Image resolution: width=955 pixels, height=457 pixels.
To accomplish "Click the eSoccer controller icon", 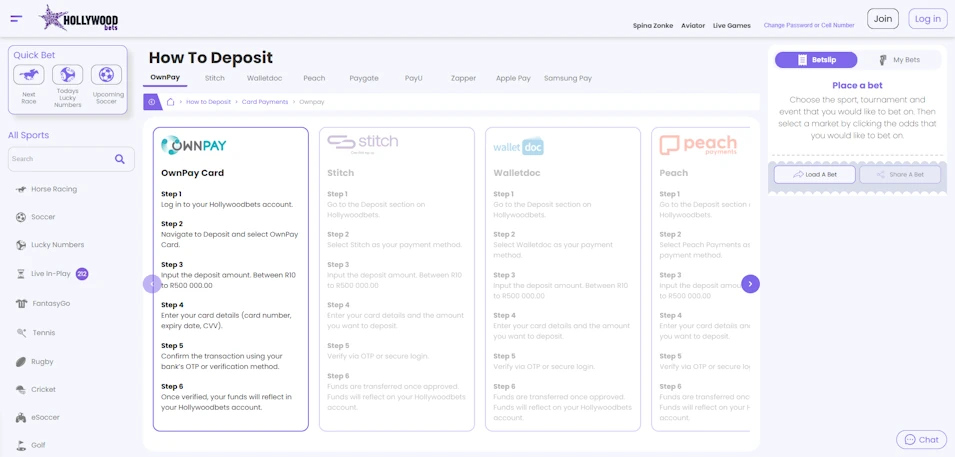I will 21,418.
